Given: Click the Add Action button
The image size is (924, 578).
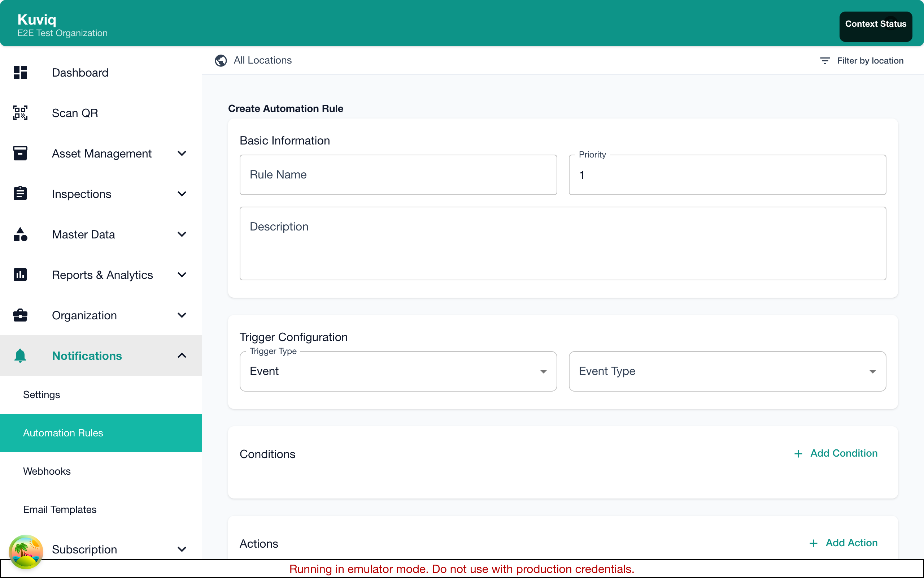Looking at the screenshot, I should pos(844,543).
